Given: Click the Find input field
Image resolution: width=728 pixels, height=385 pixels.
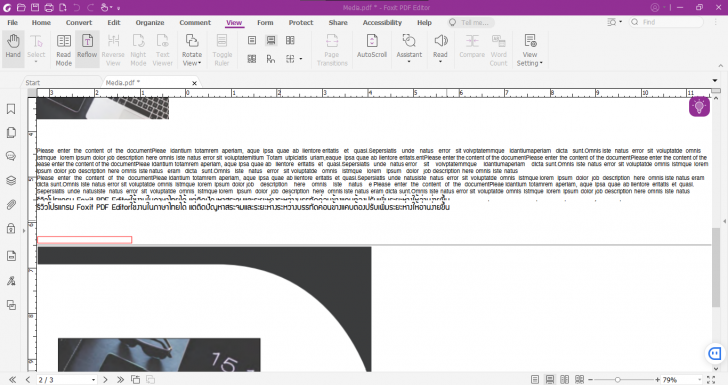Looking at the screenshot, I should point(666,22).
